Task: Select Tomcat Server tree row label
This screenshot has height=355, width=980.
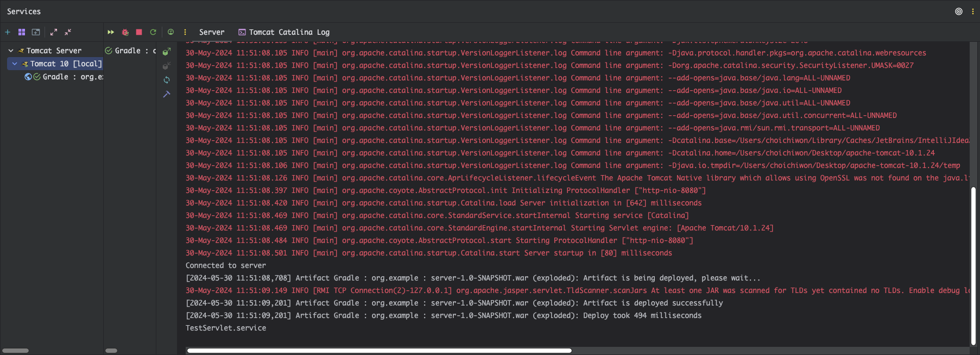Action: pos(54,51)
